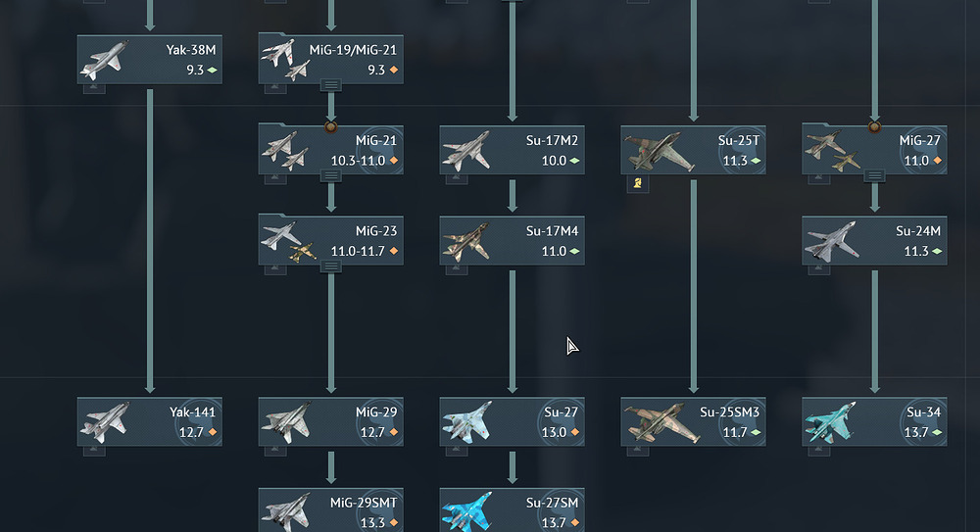980x532 pixels.
Task: Click the round pin marker above MiG-21
Action: pos(330,127)
